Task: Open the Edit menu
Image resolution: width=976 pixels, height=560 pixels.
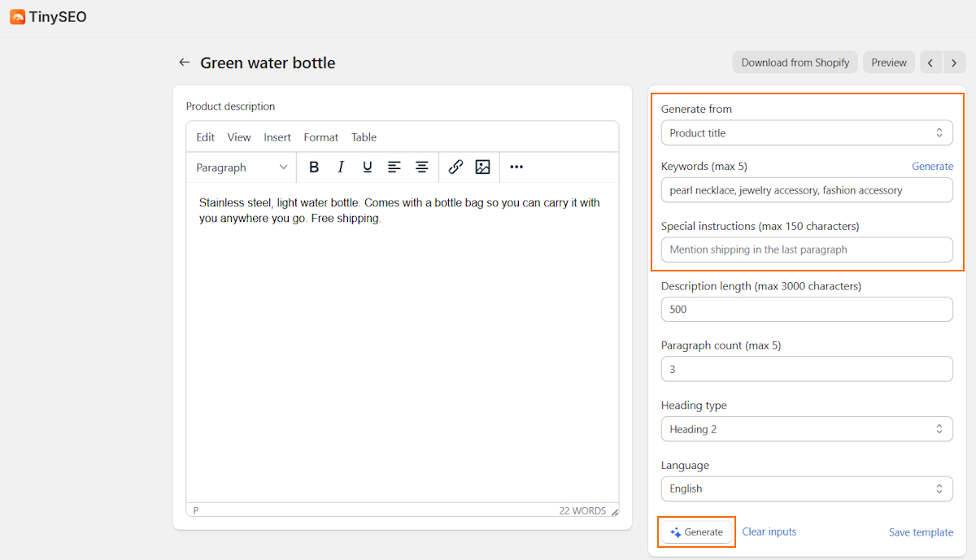Action: 206,137
